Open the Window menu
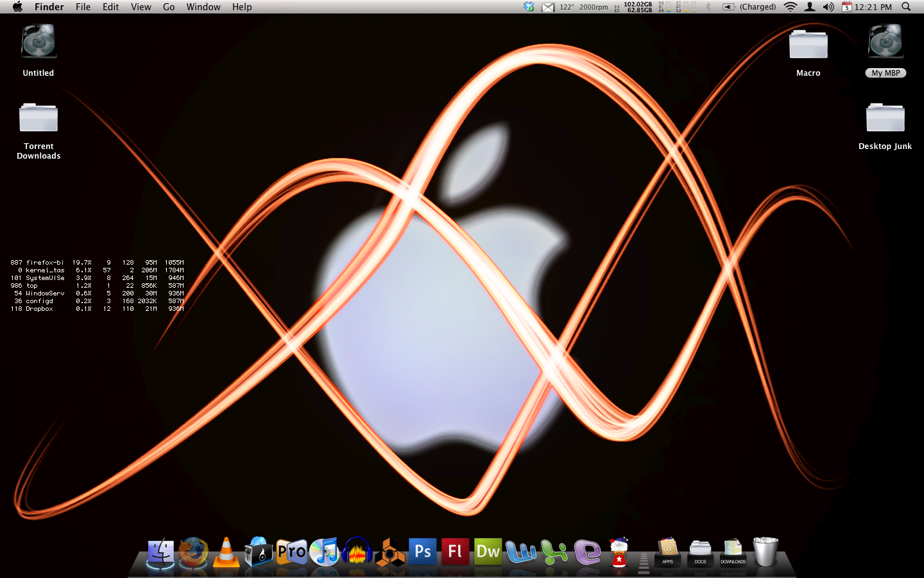The image size is (924, 578). 203,7
